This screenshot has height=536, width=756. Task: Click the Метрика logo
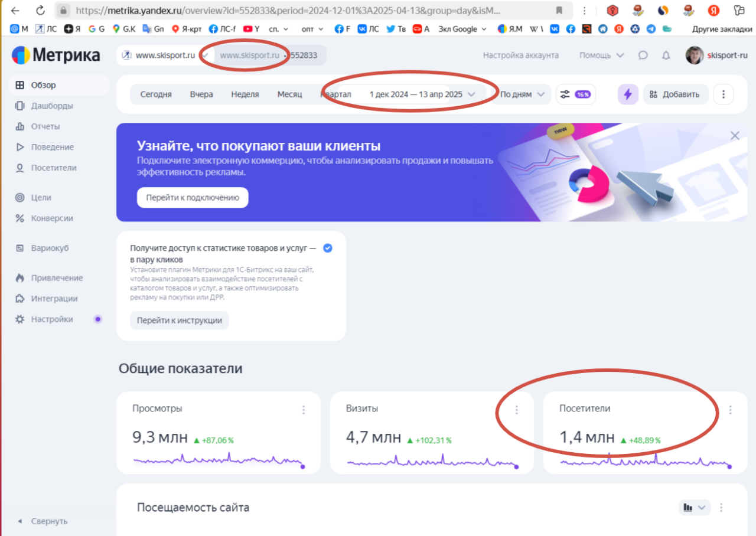56,55
